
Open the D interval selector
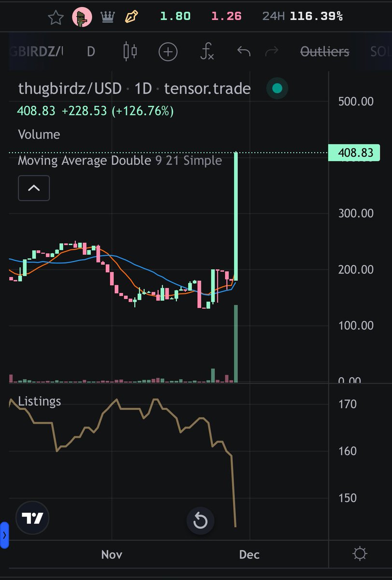[x=91, y=52]
